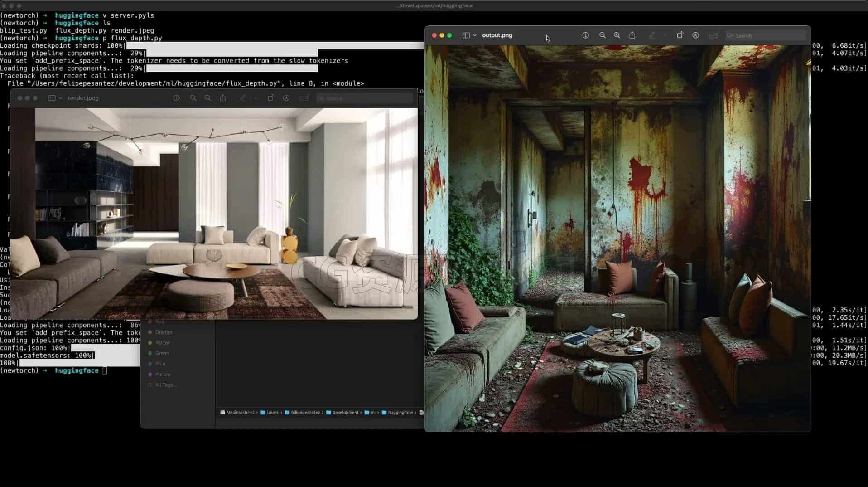Rotate output.png using the rotate icon
This screenshot has width=868, height=487.
click(x=680, y=35)
